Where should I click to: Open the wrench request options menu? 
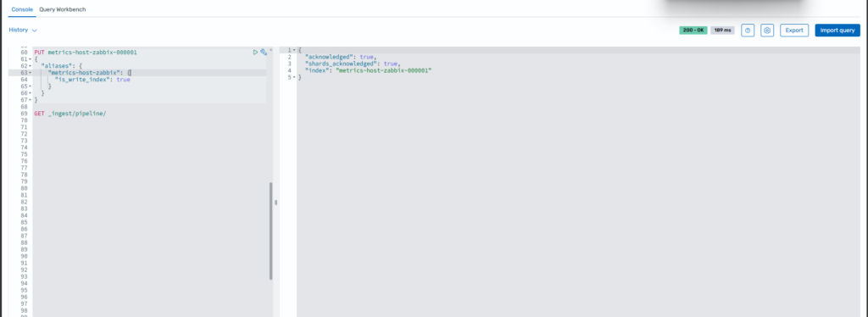264,52
